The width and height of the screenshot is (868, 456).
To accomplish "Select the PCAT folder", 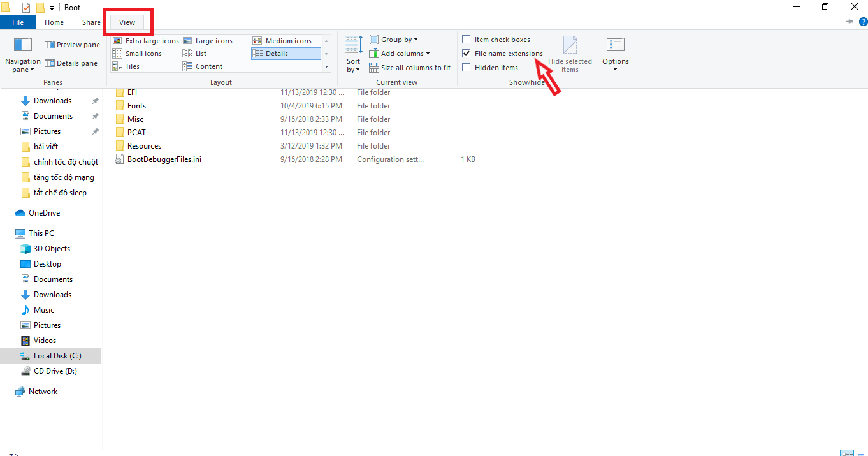I will [136, 133].
